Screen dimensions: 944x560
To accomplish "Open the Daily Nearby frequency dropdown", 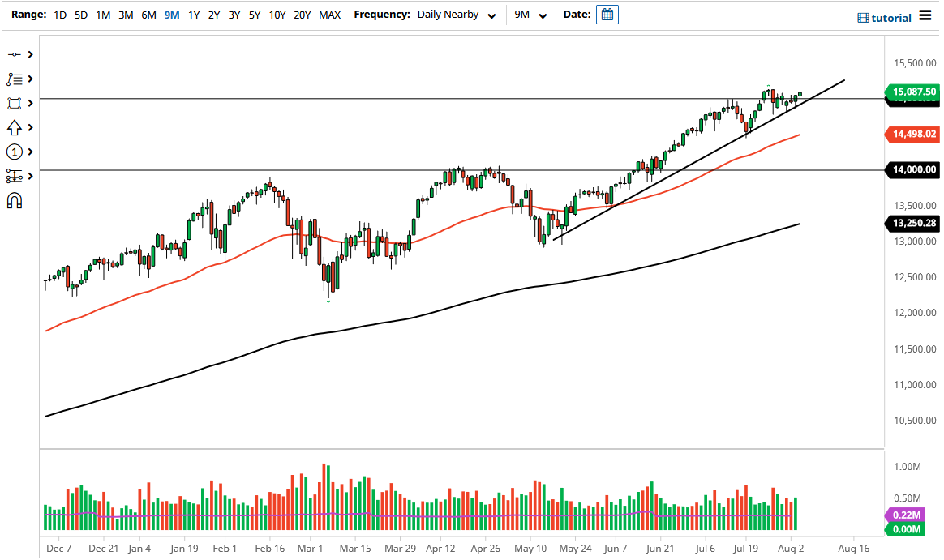I will 456,15.
